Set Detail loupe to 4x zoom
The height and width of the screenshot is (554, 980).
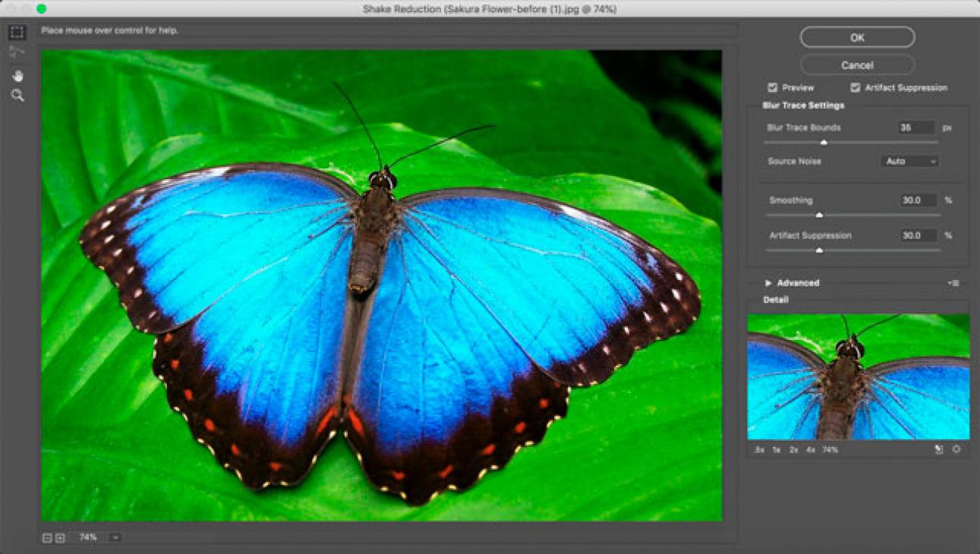coord(810,450)
